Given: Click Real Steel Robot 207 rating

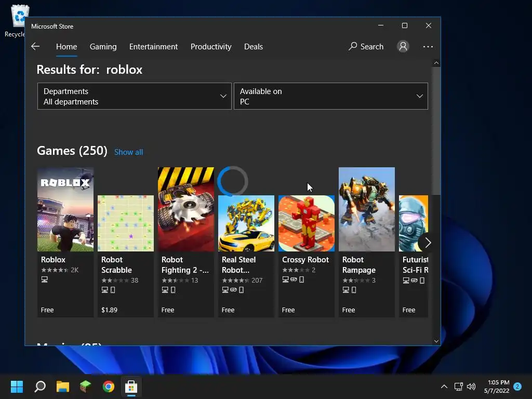Looking at the screenshot, I should 242,280.
